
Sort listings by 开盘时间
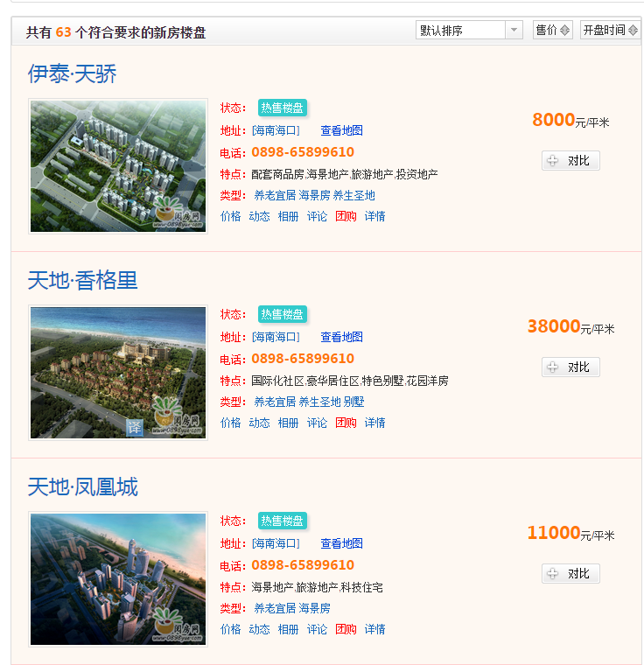[x=610, y=30]
